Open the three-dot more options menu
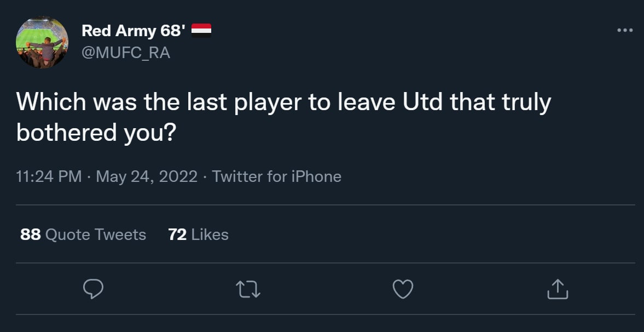 (624, 30)
